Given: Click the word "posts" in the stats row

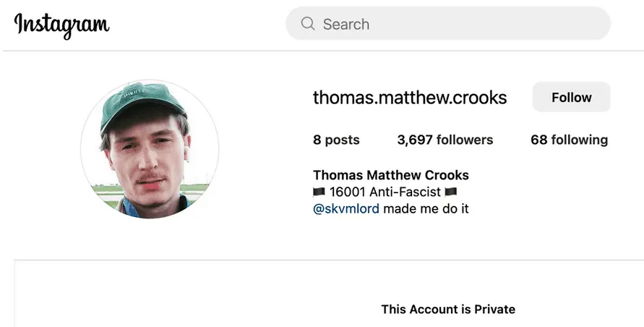Looking at the screenshot, I should pos(342,140).
